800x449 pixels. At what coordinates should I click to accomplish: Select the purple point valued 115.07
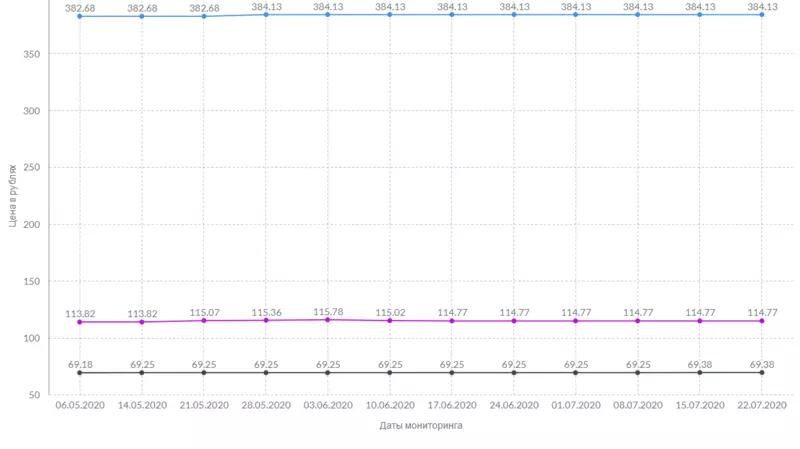point(204,321)
